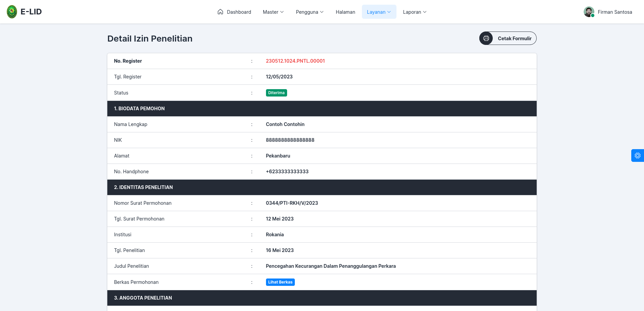Click the Tgl. Register label

(x=128, y=77)
